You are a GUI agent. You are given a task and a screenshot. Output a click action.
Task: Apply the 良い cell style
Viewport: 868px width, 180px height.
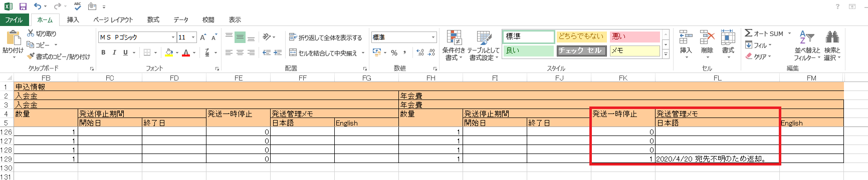click(528, 50)
